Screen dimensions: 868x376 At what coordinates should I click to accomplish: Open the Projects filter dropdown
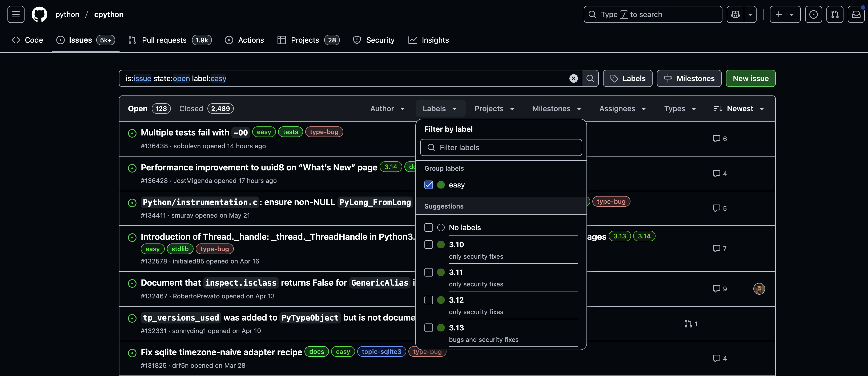(494, 109)
